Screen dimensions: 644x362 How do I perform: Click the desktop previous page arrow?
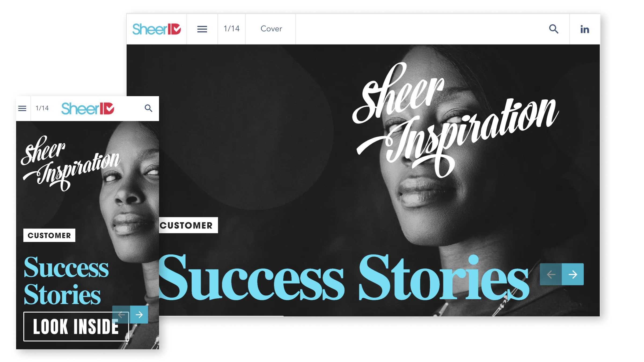click(551, 274)
